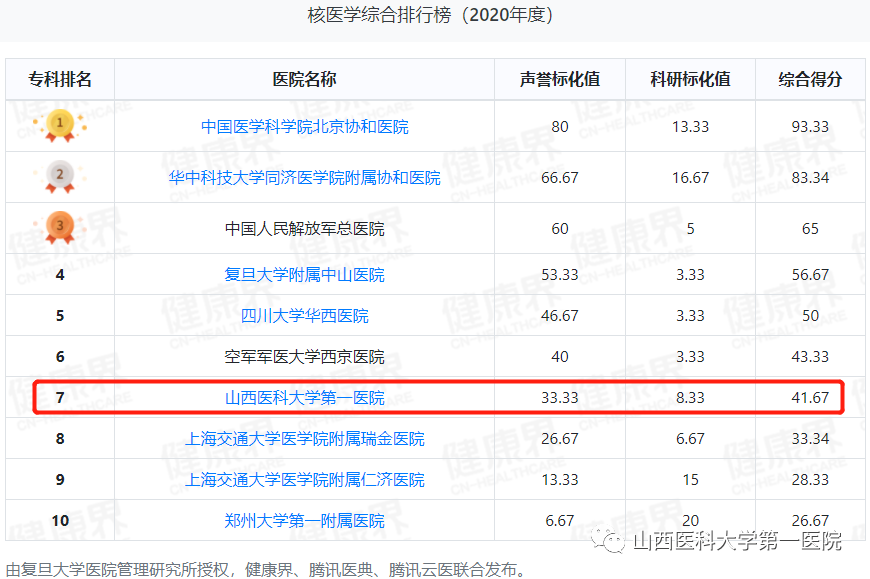
Task: Click research value 16.67 in row 2
Action: 690,178
